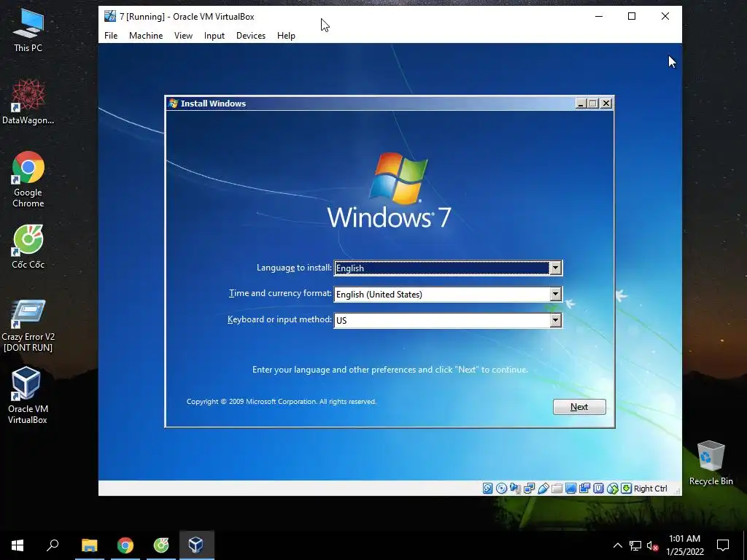Select the Crazy Error V2 desktop shortcut
747x560 pixels.
coord(28,326)
